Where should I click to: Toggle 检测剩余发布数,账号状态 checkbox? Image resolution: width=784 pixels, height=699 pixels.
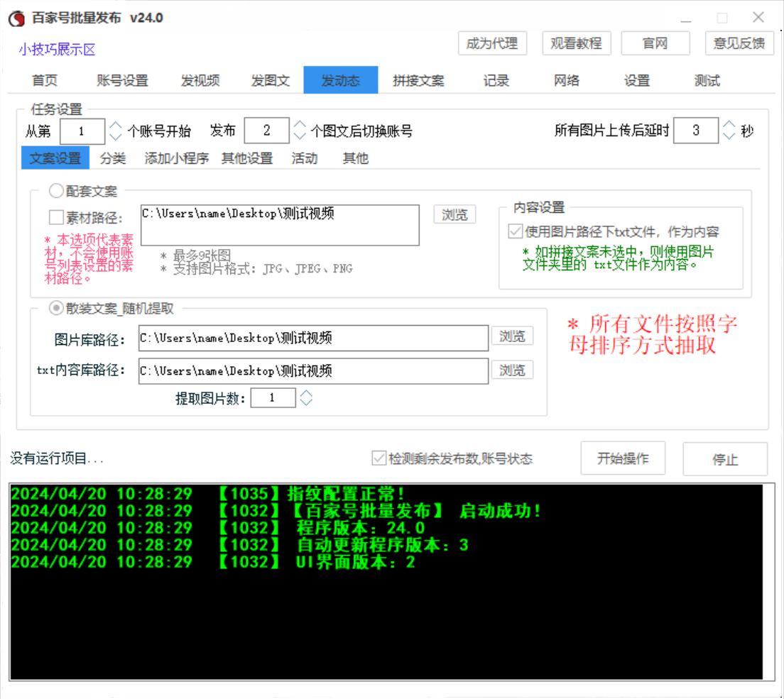coord(379,458)
